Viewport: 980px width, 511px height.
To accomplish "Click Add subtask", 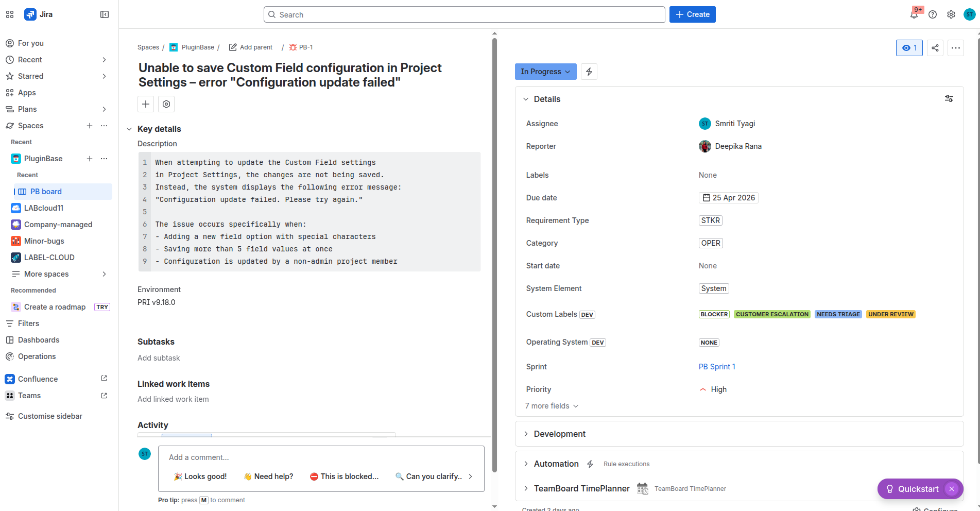I will click(159, 358).
